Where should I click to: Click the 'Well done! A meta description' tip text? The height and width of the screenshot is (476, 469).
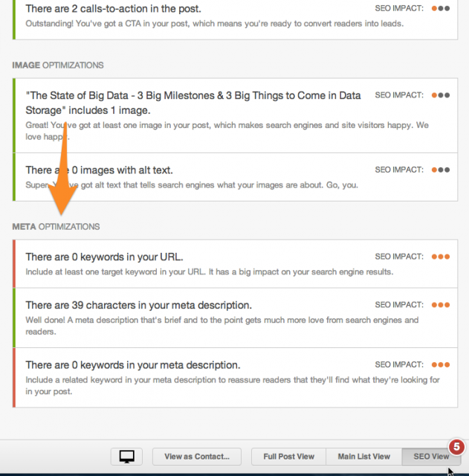pyautogui.click(x=222, y=326)
